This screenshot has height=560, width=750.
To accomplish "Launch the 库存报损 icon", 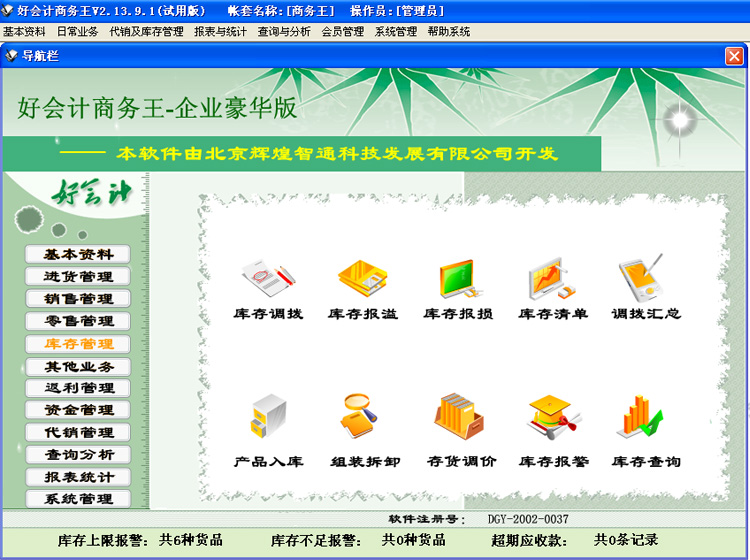I will pos(459,279).
